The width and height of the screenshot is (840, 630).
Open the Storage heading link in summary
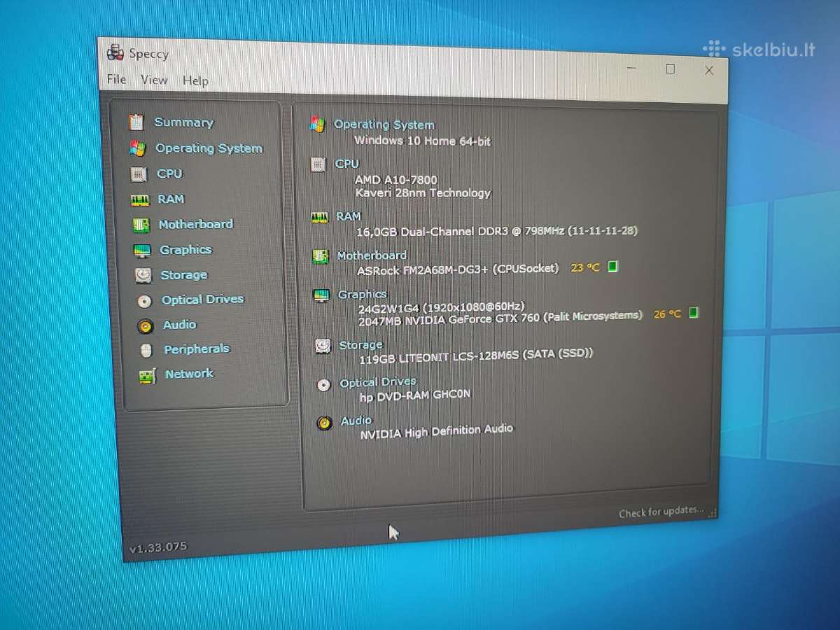tap(361, 345)
